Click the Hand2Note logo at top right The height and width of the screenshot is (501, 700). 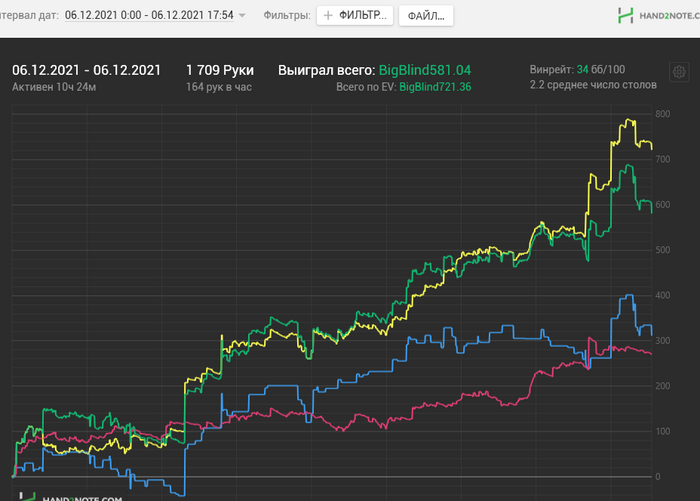point(658,16)
